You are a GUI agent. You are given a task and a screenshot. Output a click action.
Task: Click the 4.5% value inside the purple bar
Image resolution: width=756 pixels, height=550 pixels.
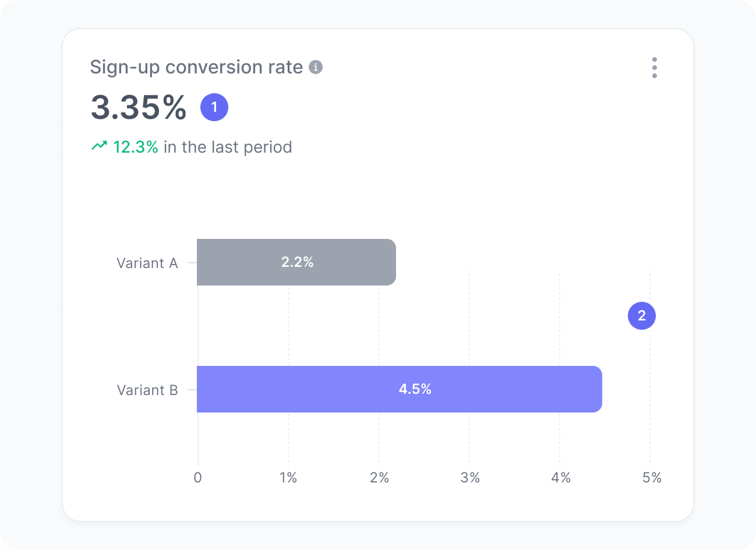415,389
